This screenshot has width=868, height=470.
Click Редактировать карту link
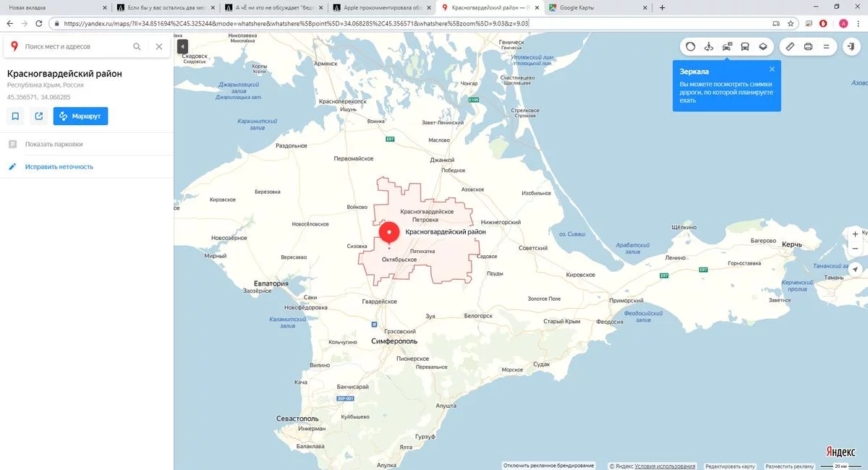coord(731,466)
